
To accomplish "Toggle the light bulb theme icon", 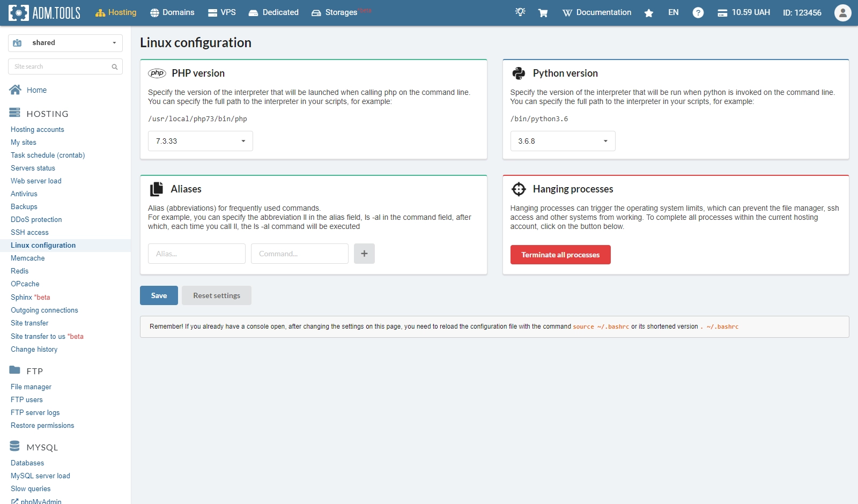I will point(520,12).
